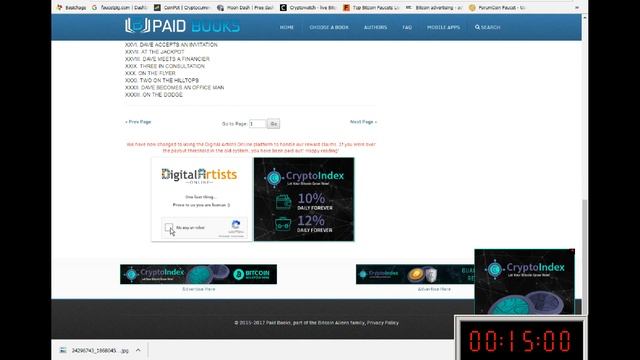Open the CoinPot Cryptocurrency bookmark
Viewport: 640px width, 360px height.
click(x=182, y=7)
